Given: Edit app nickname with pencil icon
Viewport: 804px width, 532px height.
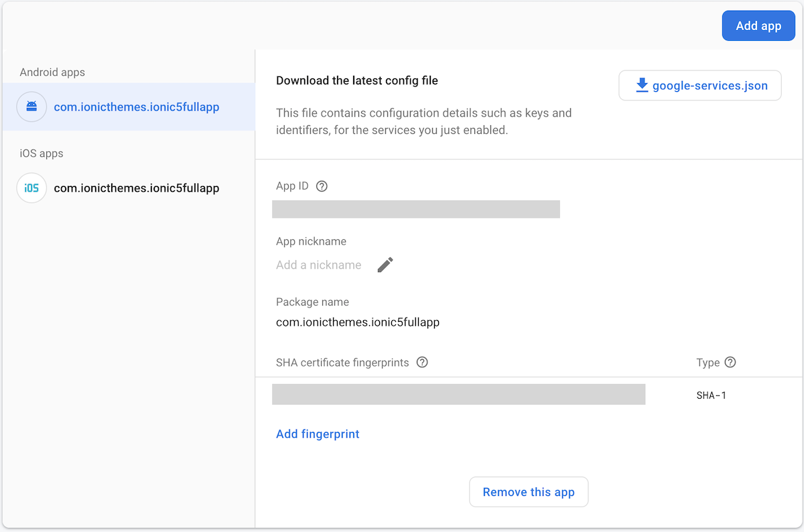Looking at the screenshot, I should coord(385,265).
